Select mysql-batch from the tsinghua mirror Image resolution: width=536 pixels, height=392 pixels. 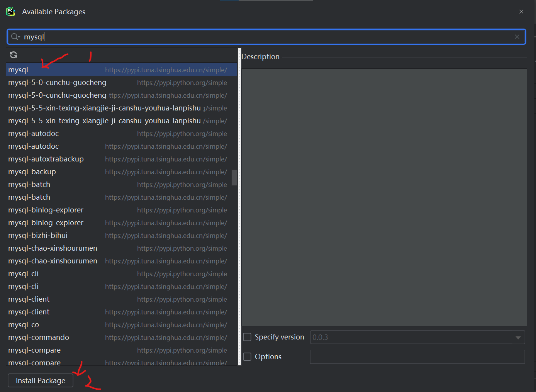[x=122, y=197]
